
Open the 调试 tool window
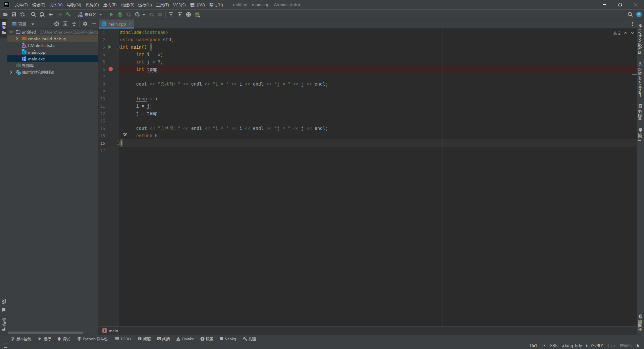pos(64,339)
